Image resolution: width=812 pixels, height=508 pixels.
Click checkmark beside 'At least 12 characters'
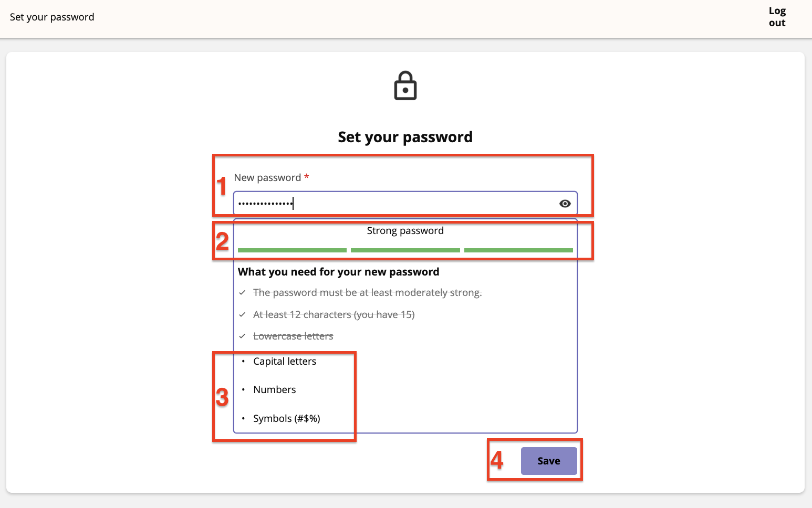pyautogui.click(x=242, y=314)
